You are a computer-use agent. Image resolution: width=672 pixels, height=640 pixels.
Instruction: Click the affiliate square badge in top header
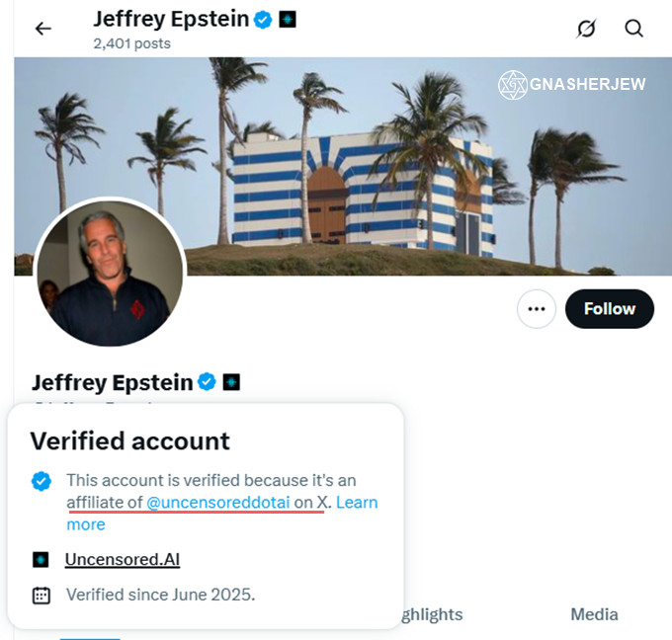coord(287,20)
